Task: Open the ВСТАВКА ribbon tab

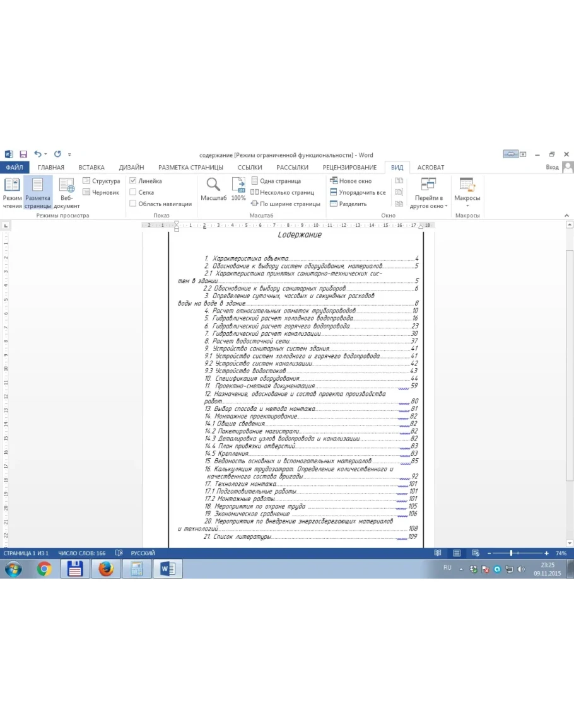Action: tap(91, 168)
